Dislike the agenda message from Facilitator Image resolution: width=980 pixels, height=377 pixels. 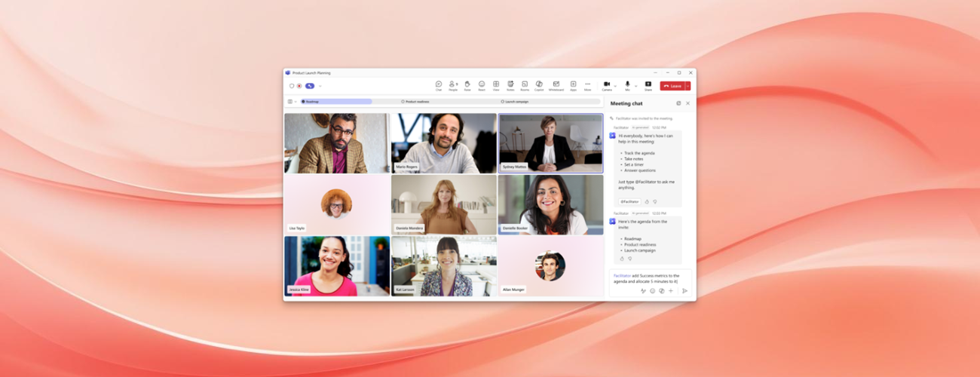630,259
